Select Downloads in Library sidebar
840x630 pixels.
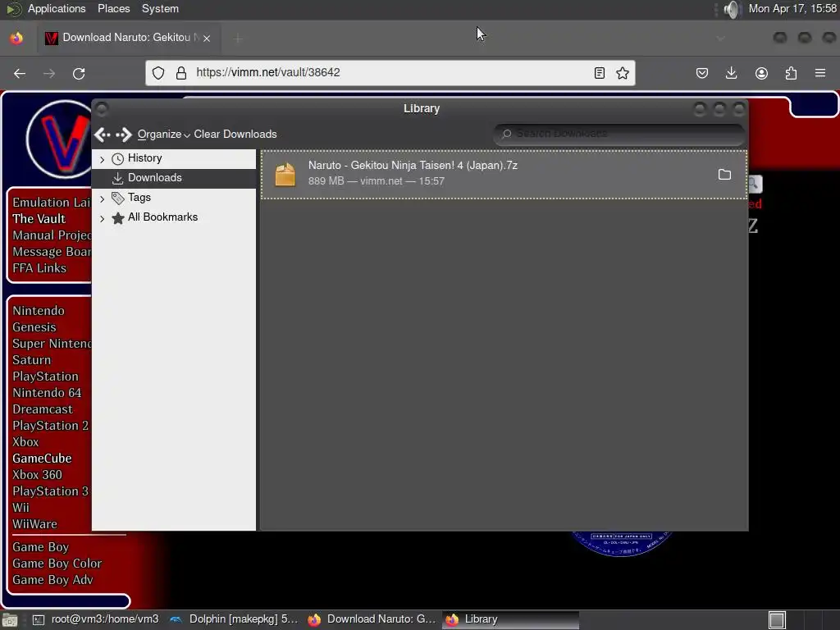(x=174, y=178)
